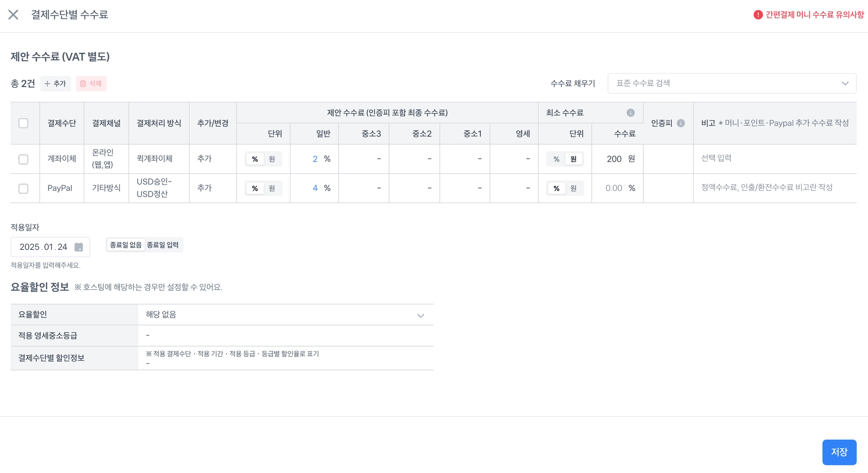Click the red alert icon beside 간편결제 머니 수수료 유의사항
This screenshot has height=473, width=868.
[x=758, y=15]
